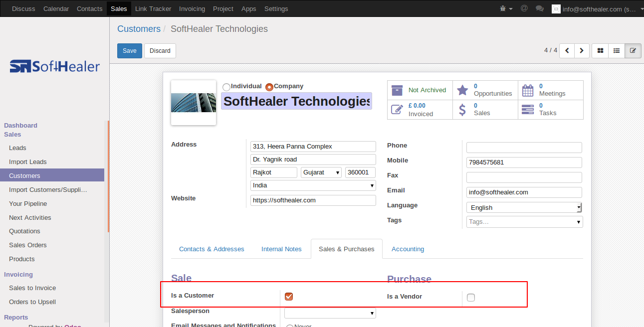Screen dimensions: 644x327
Task: Open the Settings menu
Action: point(276,8)
